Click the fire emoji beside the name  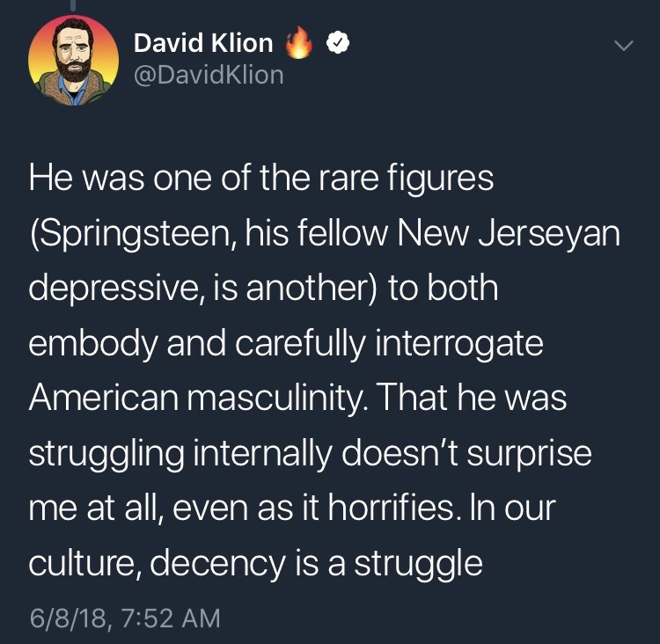point(299,43)
